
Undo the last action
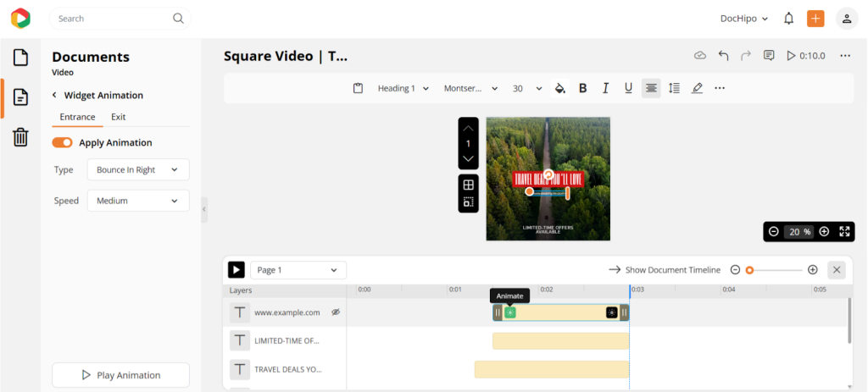(723, 55)
